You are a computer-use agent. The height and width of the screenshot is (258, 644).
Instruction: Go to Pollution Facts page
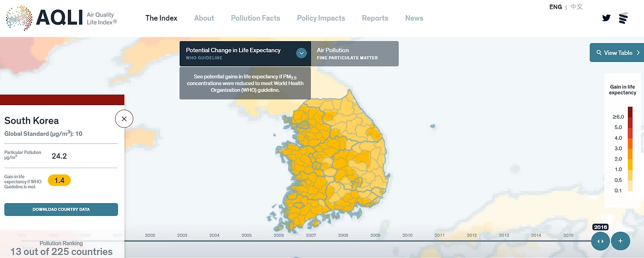point(256,18)
